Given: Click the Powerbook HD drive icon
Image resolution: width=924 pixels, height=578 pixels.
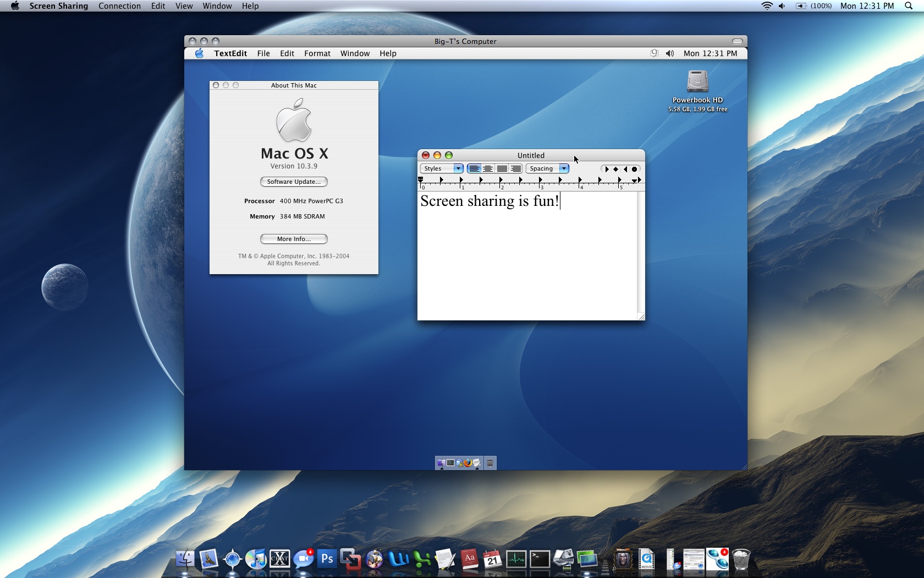Looking at the screenshot, I should point(697,81).
